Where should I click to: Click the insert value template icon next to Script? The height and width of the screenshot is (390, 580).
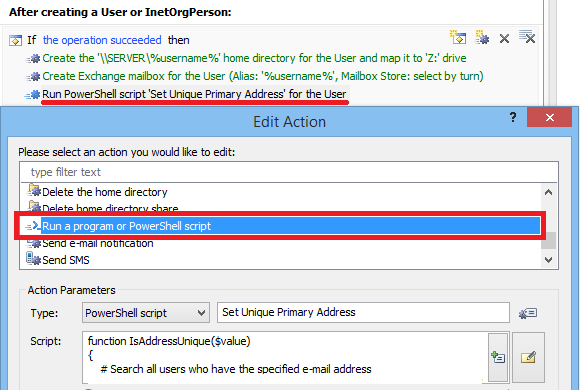point(498,357)
